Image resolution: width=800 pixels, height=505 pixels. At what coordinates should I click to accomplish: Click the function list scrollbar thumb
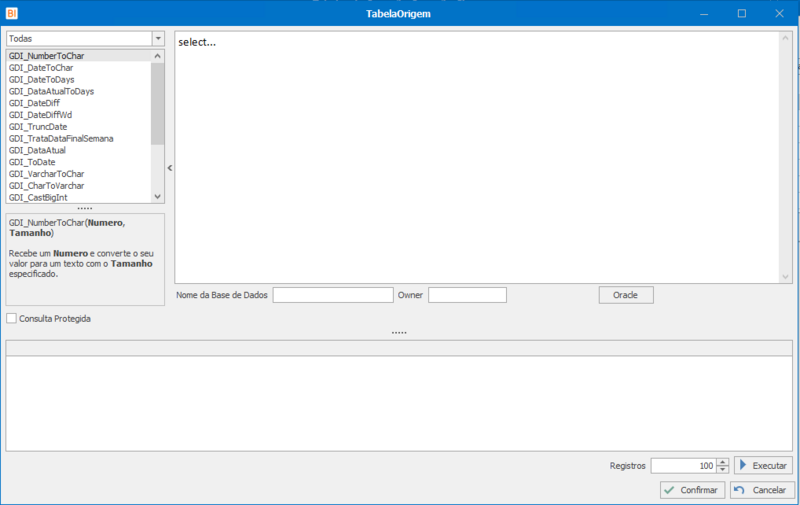tap(158, 104)
